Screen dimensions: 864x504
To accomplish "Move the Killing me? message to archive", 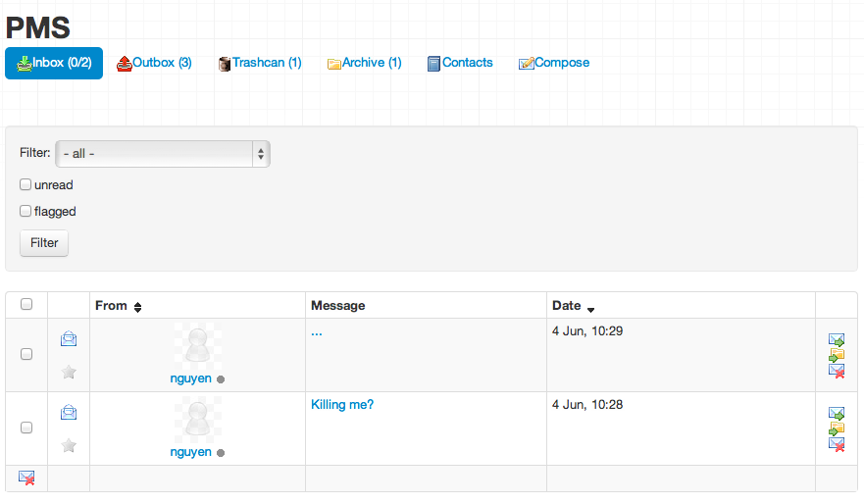I will (x=837, y=428).
